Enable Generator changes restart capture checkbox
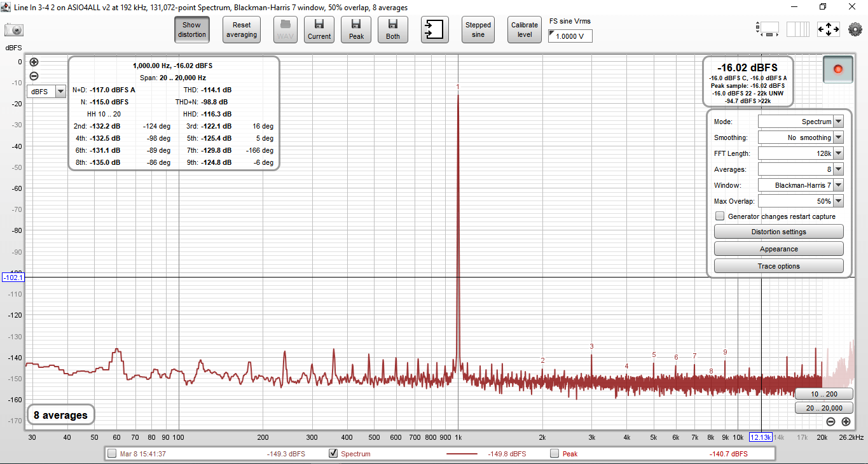 (x=720, y=216)
